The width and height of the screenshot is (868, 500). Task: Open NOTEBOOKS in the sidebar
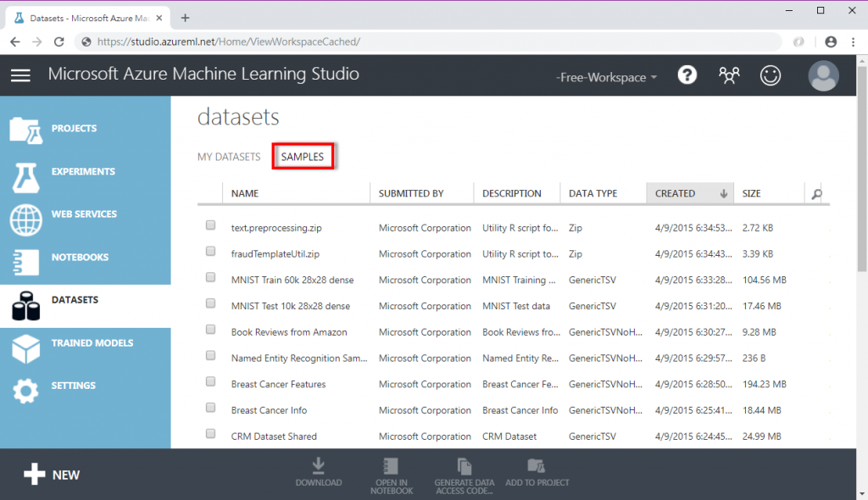click(81, 257)
